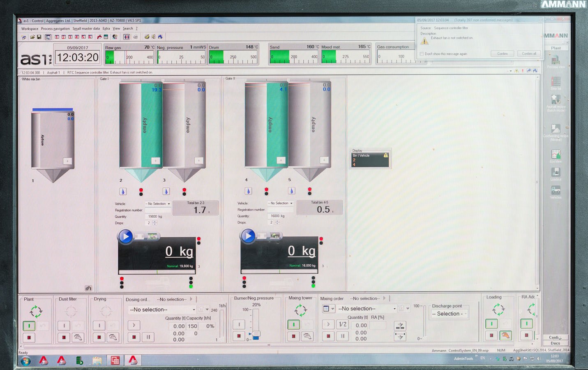Open the Discharge point Selection dropdown
The height and width of the screenshot is (370, 588).
[450, 314]
